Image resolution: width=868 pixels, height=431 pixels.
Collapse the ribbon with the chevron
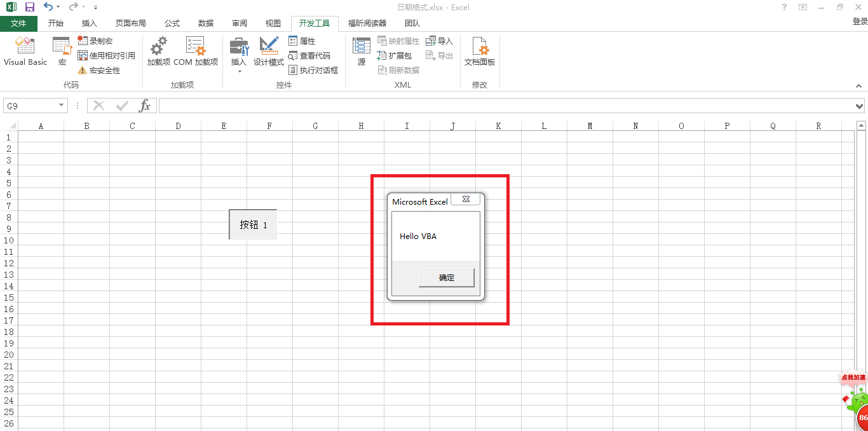coord(858,85)
